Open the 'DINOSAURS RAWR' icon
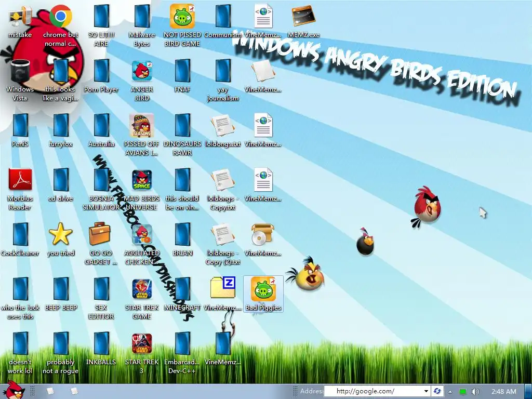Screen dimensions: 532x399 coord(182,136)
